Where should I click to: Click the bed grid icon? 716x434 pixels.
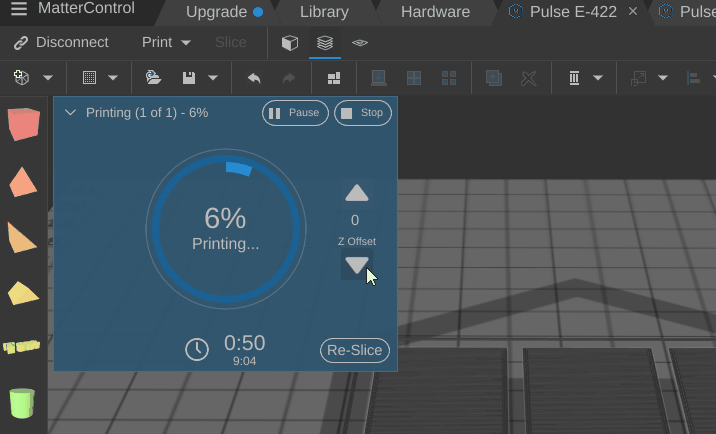pyautogui.click(x=90, y=78)
